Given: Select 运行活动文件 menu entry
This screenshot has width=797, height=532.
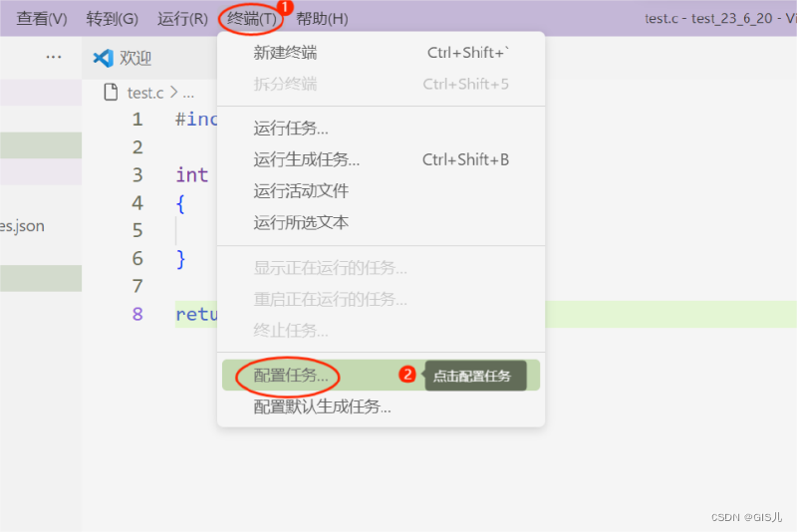Looking at the screenshot, I should tap(381, 191).
